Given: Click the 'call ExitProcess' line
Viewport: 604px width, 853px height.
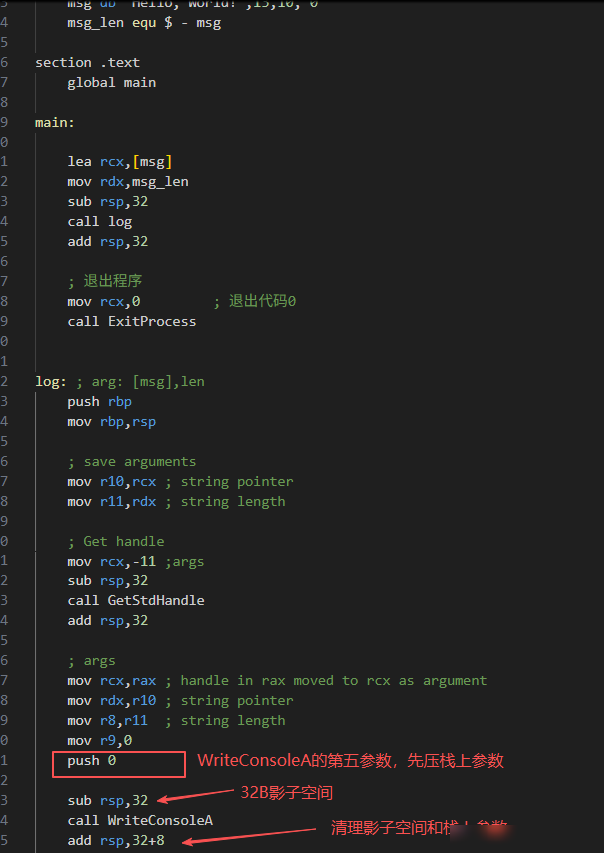Looking at the screenshot, I should [132, 322].
